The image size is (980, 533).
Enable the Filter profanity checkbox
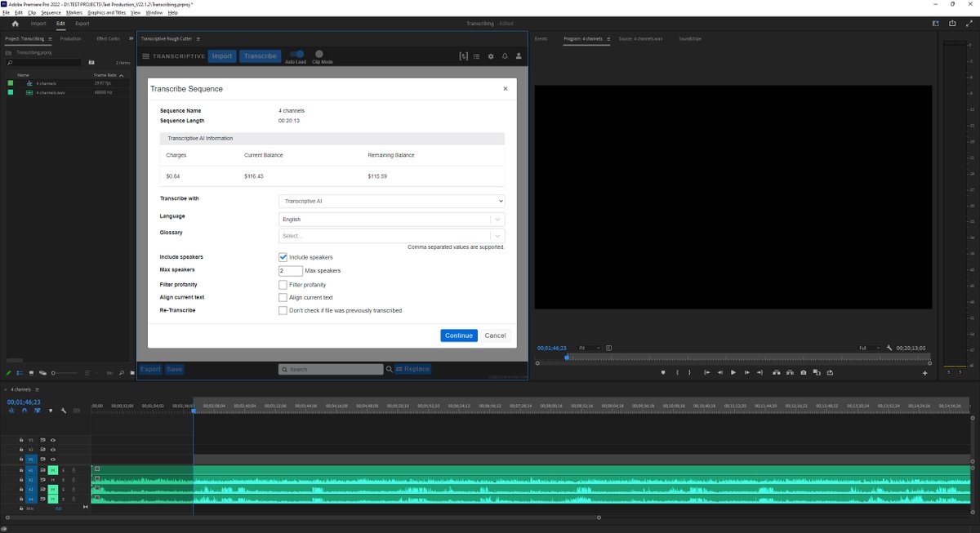[x=283, y=285]
